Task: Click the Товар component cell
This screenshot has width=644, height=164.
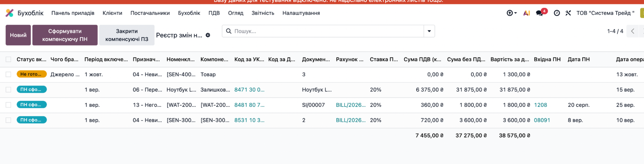Action: click(x=208, y=75)
